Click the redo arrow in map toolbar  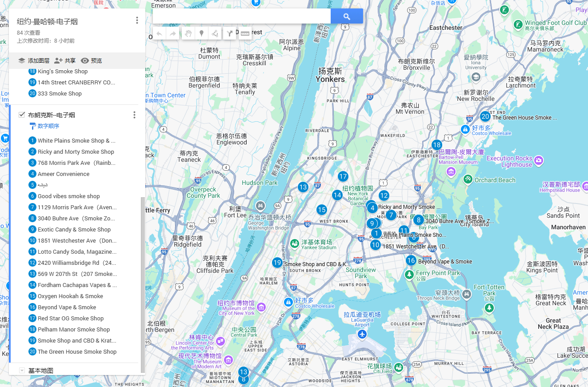point(173,33)
